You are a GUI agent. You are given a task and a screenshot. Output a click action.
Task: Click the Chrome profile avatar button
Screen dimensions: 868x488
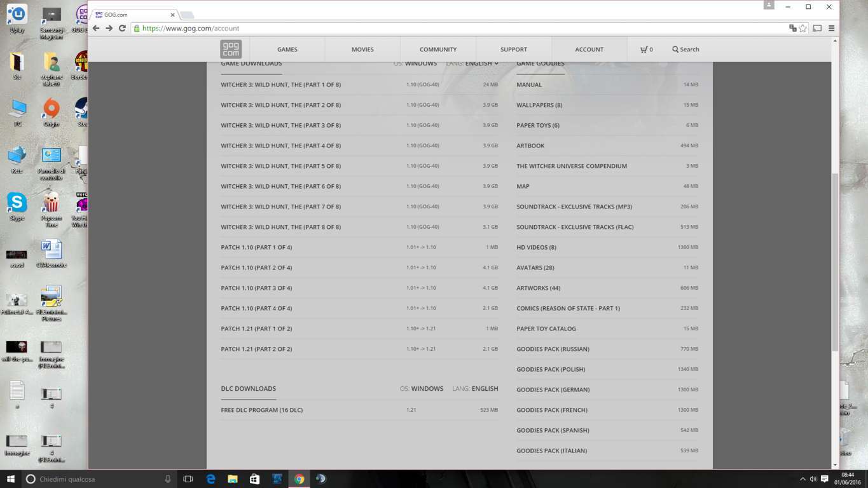769,5
